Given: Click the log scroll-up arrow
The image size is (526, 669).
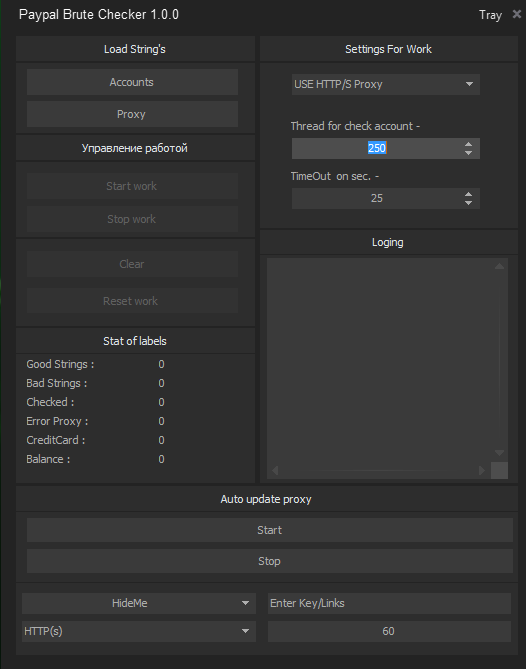Looking at the screenshot, I should pos(499,266).
